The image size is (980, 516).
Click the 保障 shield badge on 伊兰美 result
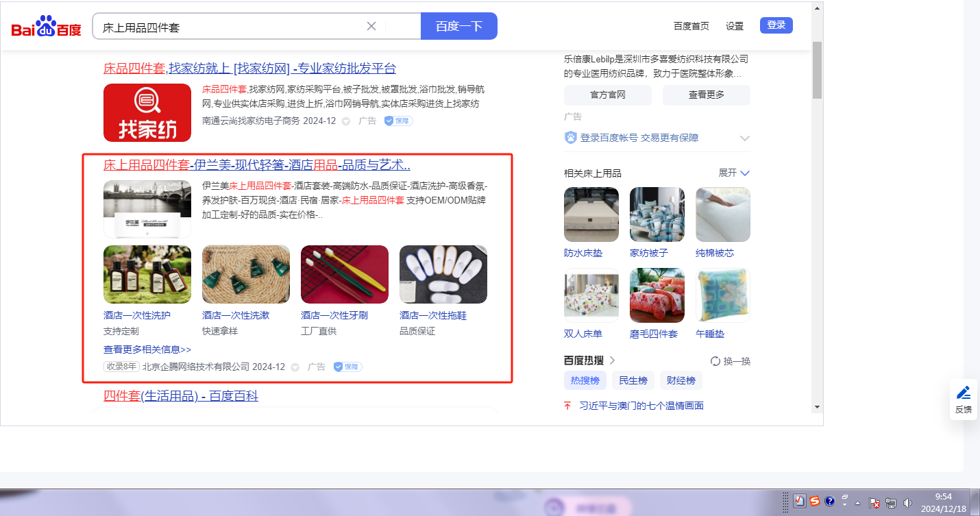coord(347,367)
